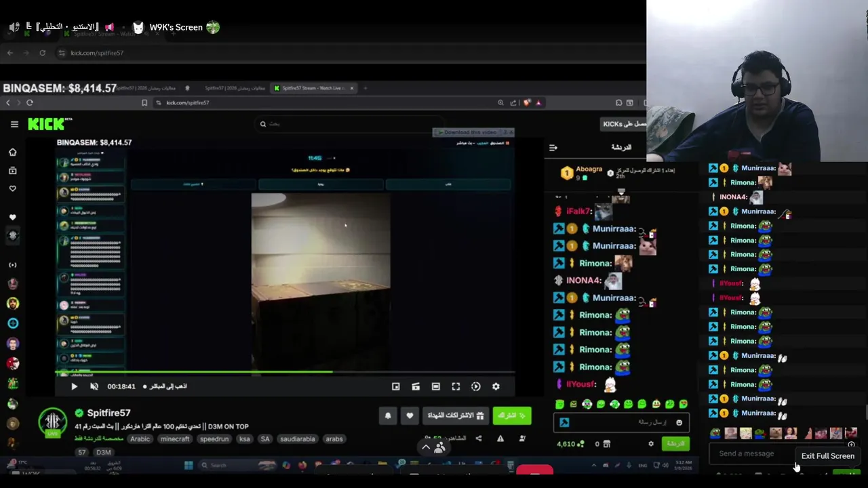The image size is (868, 488).
Task: Close Spitfire57 Stream browser tab
Action: coord(351,88)
